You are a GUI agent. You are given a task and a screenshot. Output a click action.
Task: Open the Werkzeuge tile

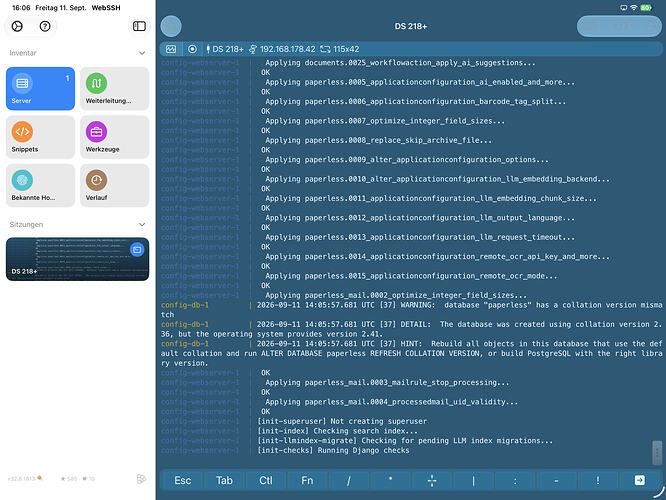tap(115, 137)
